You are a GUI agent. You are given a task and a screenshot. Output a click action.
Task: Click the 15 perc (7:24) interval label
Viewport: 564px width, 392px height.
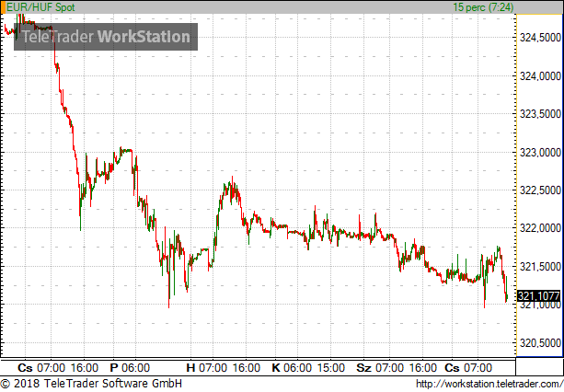483,7
